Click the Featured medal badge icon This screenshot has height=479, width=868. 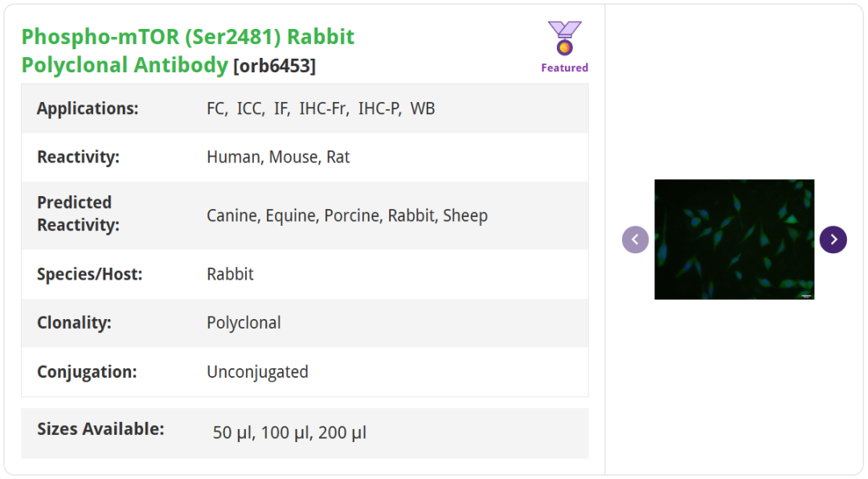564,39
